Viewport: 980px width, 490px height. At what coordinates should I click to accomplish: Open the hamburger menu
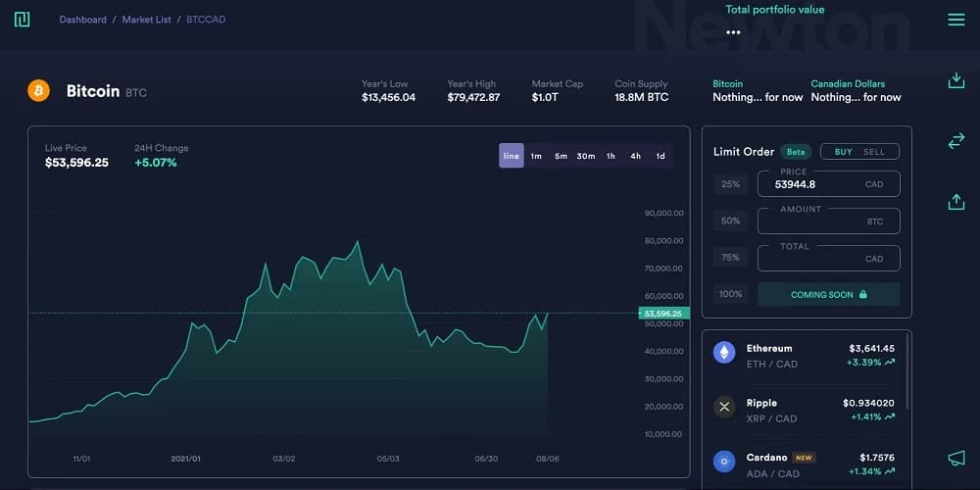point(956,20)
